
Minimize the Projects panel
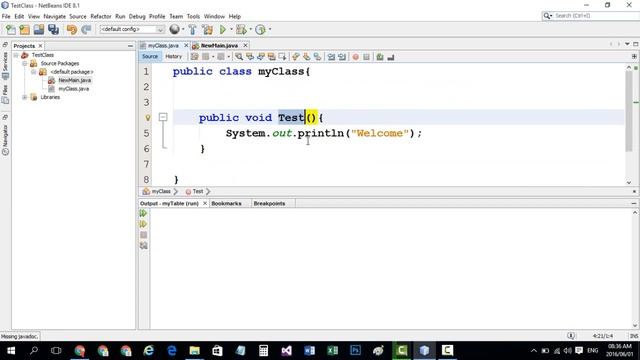(x=130, y=46)
